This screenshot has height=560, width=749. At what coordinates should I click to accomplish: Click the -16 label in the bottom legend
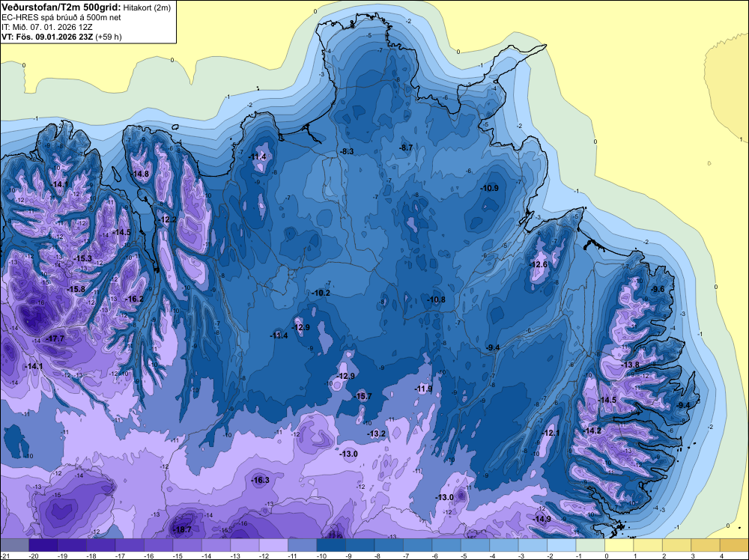[x=148, y=556]
